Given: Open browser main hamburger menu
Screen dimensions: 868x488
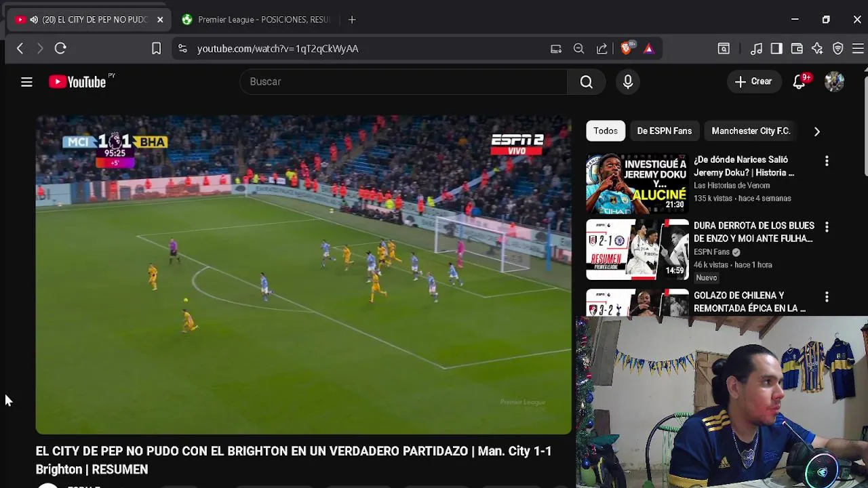Looking at the screenshot, I should [x=858, y=49].
